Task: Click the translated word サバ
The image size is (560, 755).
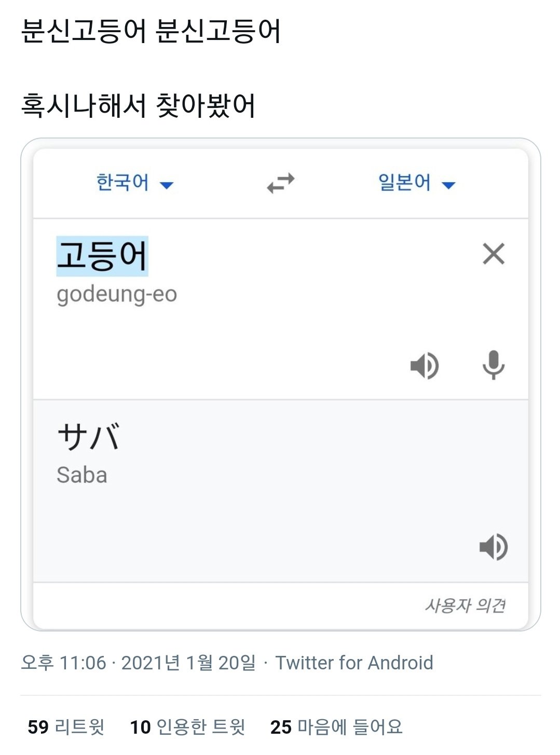Action: 89,436
